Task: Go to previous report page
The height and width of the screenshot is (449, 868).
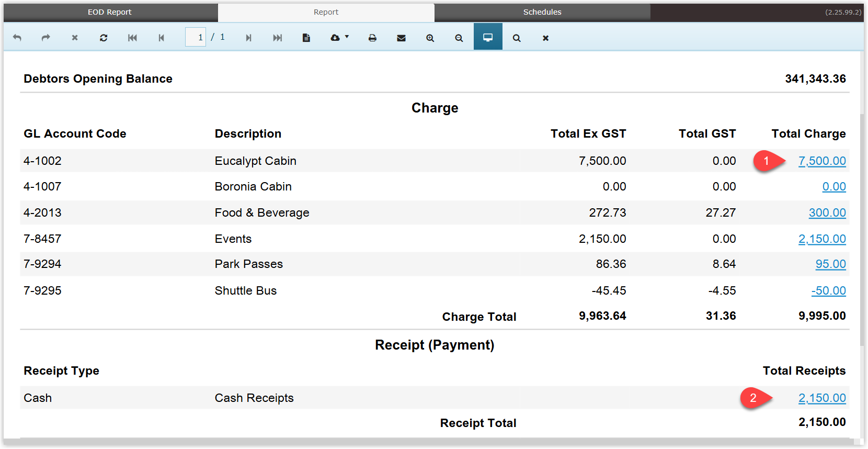Action: point(161,38)
